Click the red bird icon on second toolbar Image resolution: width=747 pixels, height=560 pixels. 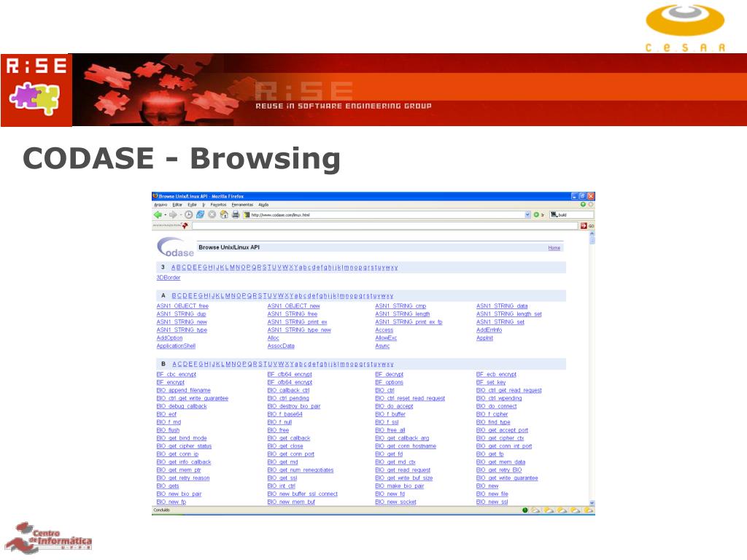coord(185,226)
